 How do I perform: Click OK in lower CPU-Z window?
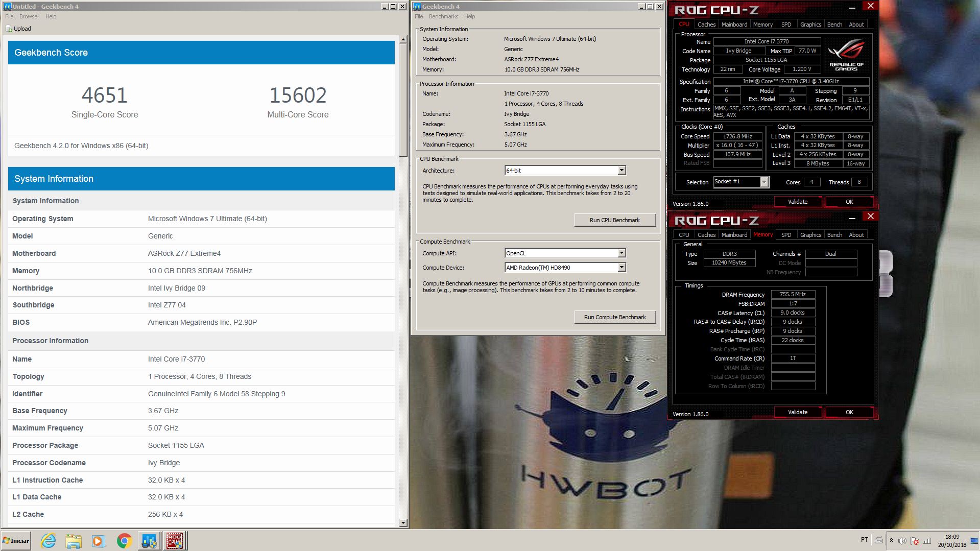(x=849, y=412)
